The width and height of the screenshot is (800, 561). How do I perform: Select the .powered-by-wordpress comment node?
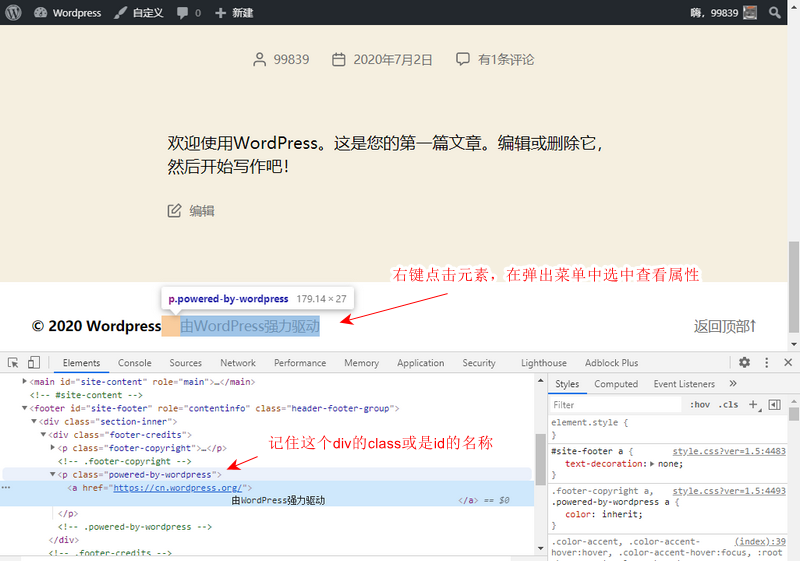click(x=135, y=527)
